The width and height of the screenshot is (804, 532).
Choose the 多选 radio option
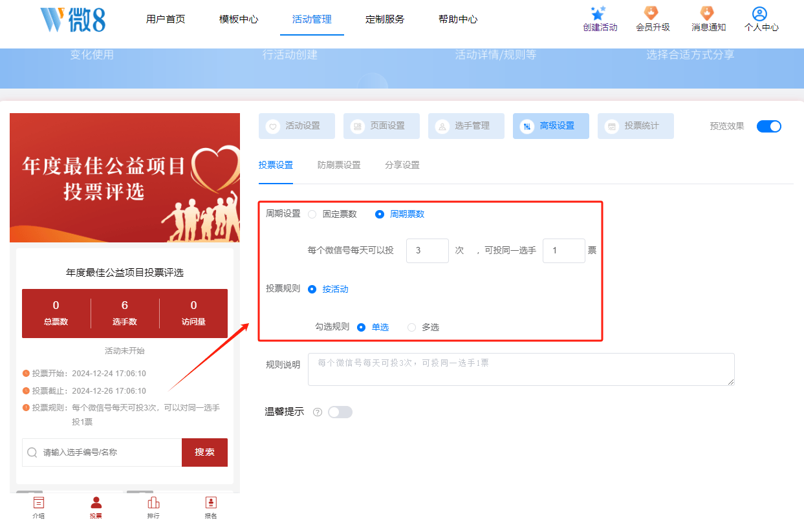click(x=412, y=328)
